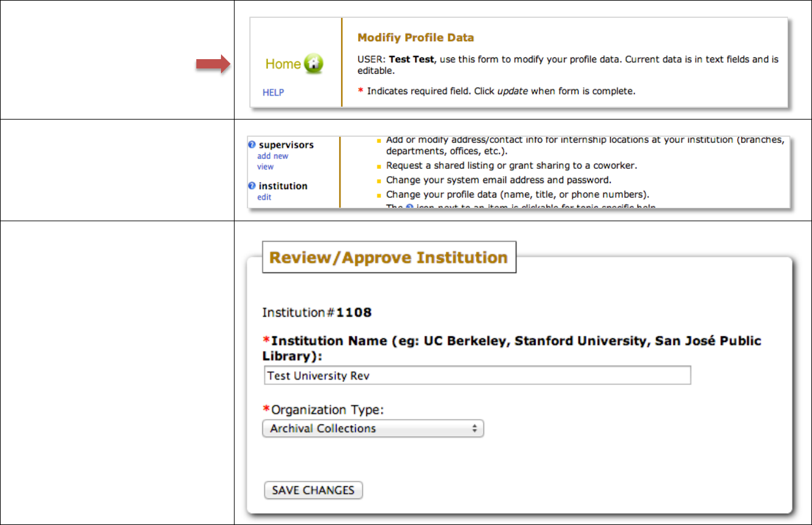The image size is (812, 525).
Task: Select the 'institution' sidebar heading
Action: pyautogui.click(x=283, y=186)
